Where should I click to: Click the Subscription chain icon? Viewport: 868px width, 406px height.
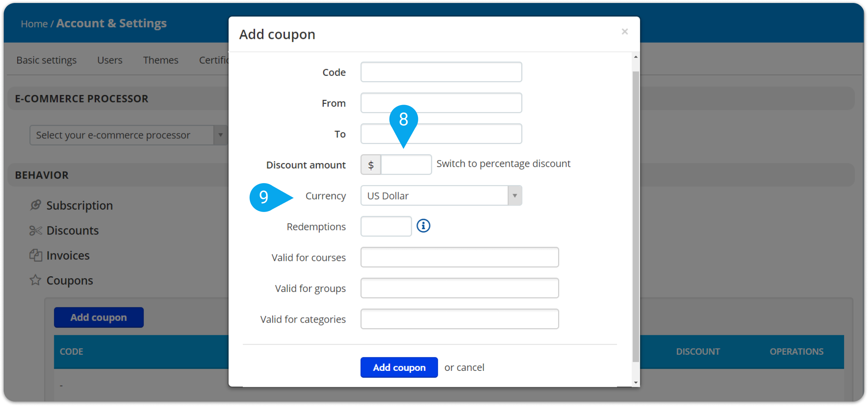pyautogui.click(x=36, y=205)
